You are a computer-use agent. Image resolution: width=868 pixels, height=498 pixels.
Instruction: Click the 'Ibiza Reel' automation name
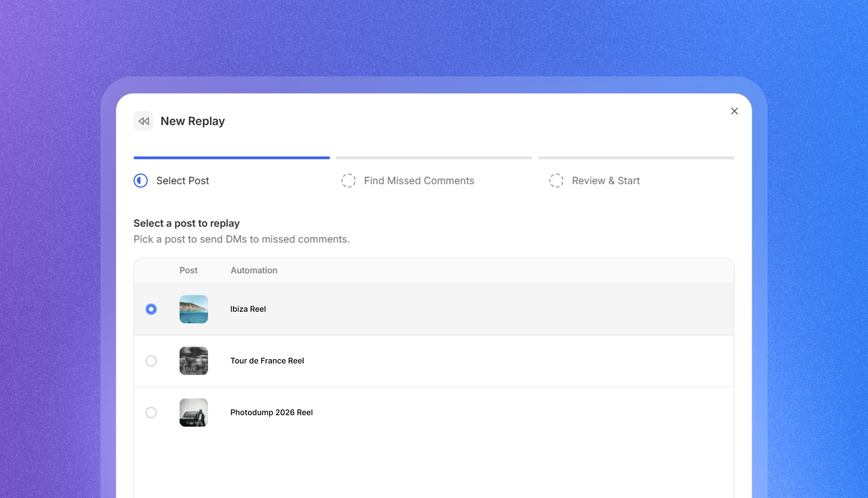[248, 309]
